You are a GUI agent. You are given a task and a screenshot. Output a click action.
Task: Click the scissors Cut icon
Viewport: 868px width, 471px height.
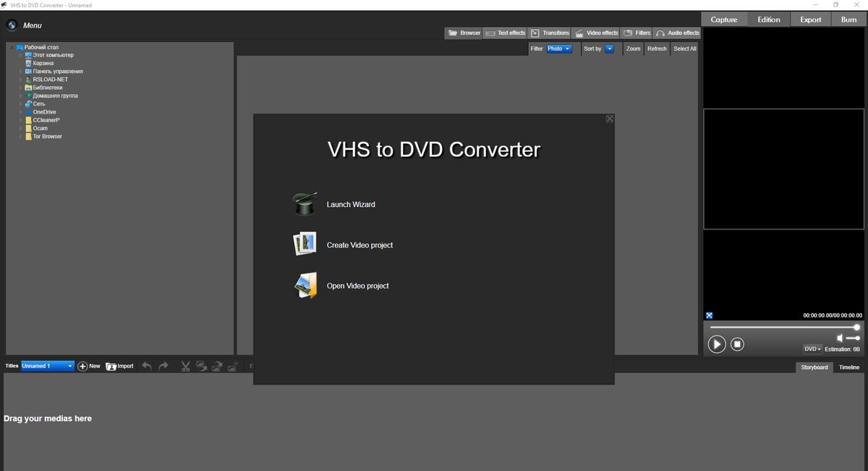click(x=185, y=366)
